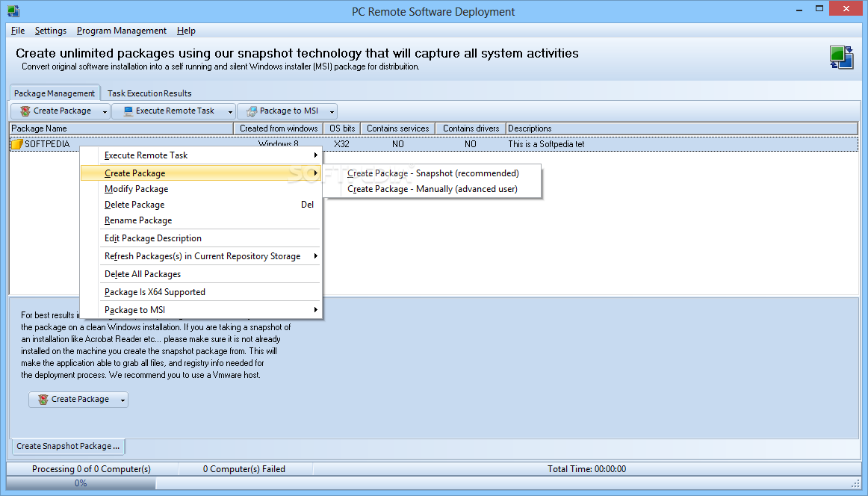868x496 pixels.
Task: Click the Contains services column header
Action: (398, 128)
